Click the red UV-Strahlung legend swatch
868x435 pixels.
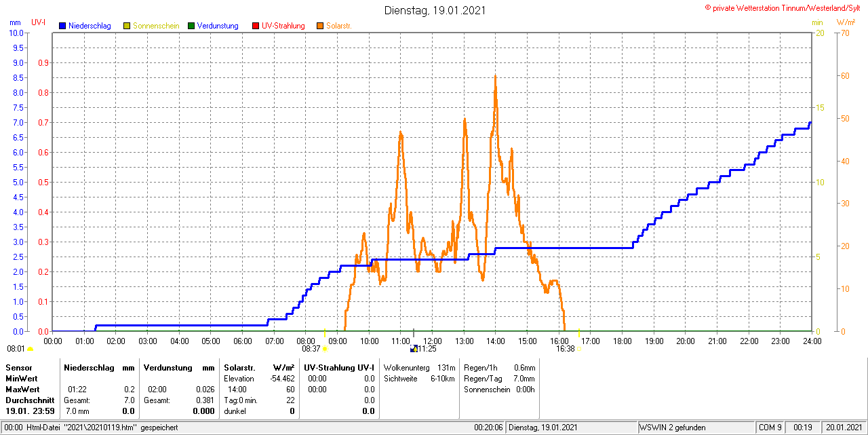pos(256,26)
